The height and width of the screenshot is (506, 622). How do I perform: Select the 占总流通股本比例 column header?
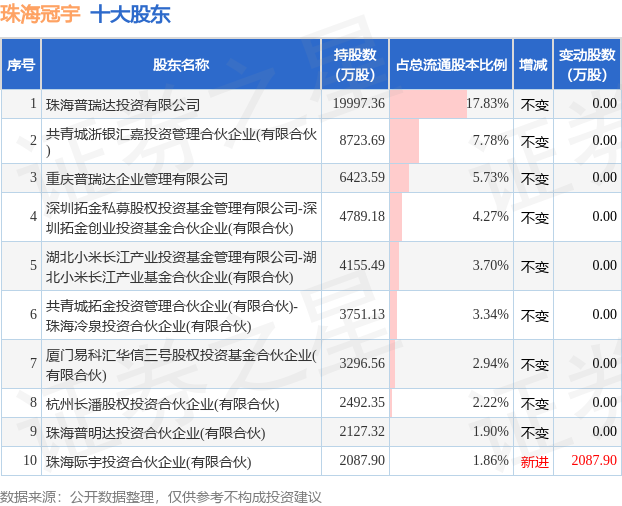[451, 65]
